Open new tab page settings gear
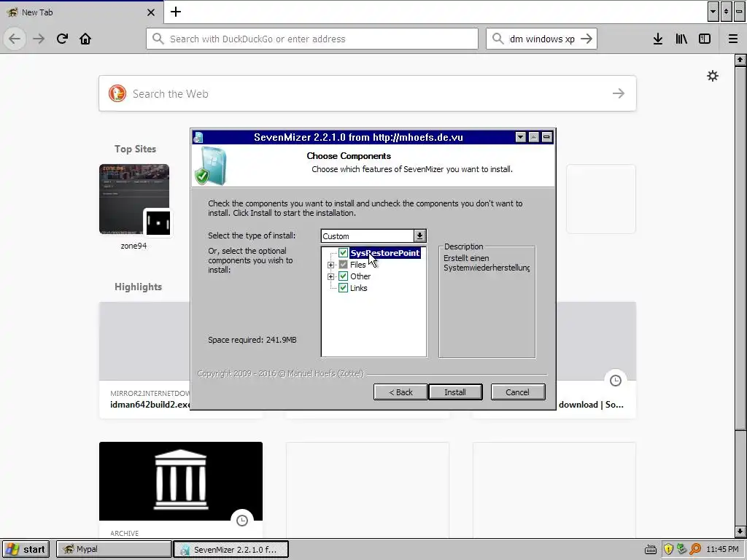 (712, 76)
